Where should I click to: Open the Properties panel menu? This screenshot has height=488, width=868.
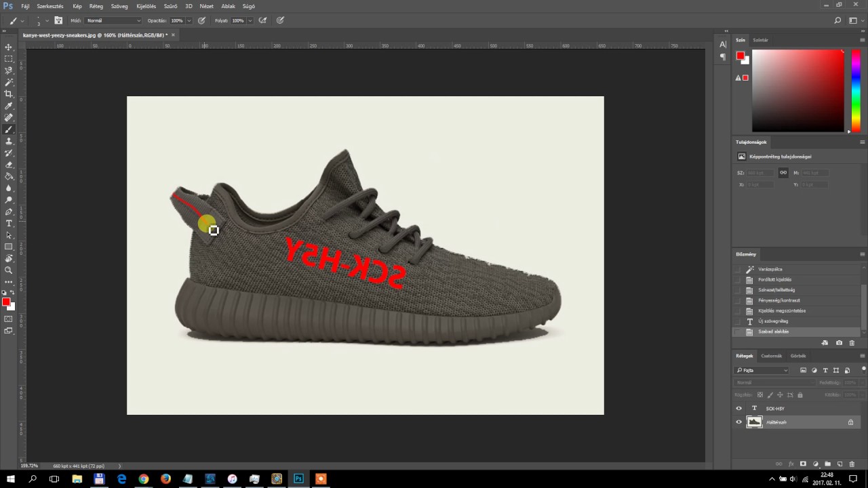point(863,142)
